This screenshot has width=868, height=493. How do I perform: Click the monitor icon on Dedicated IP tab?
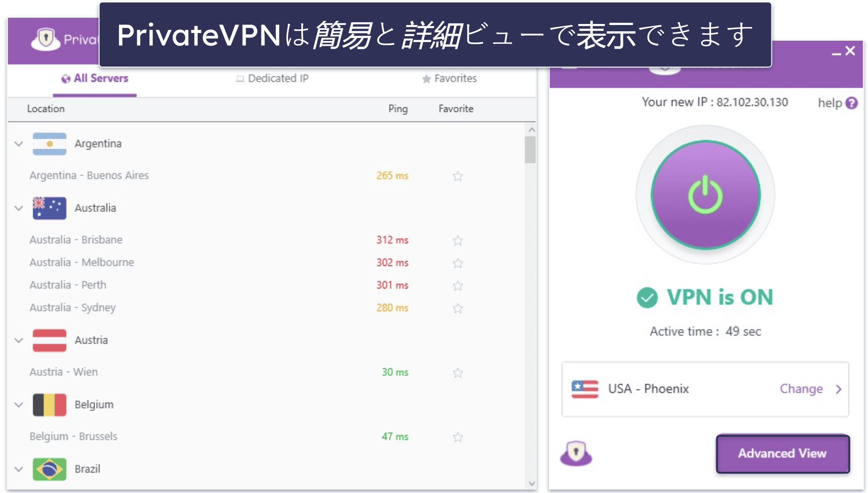[240, 79]
